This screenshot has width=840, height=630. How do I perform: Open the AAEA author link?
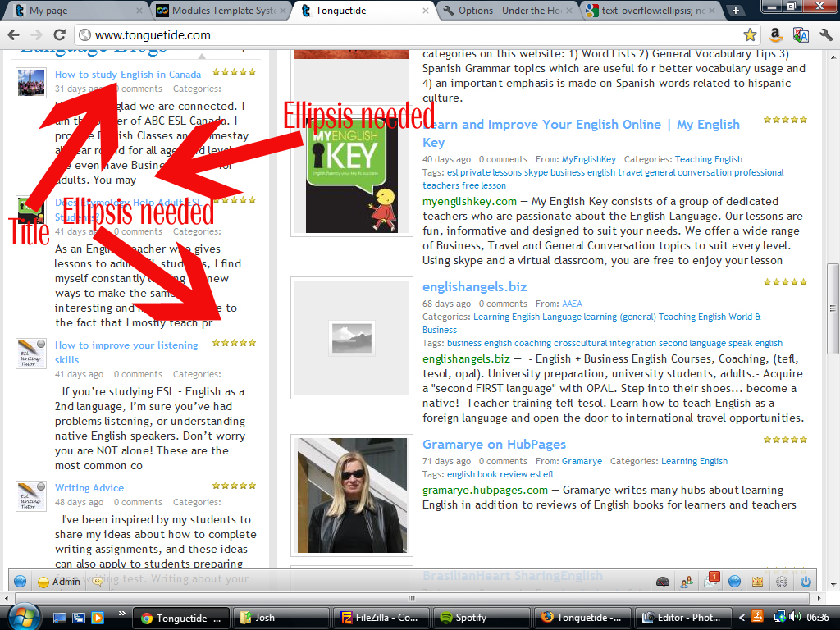click(572, 304)
